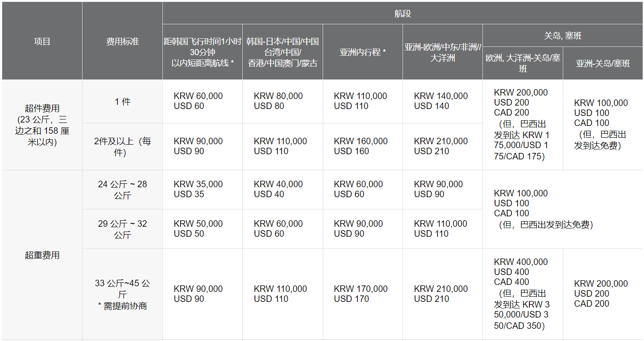Viewport: 644px width, 341px height.
Task: Select the 亚洲-欧洲/中东/非洲/大洋洲 header
Action: (443, 52)
